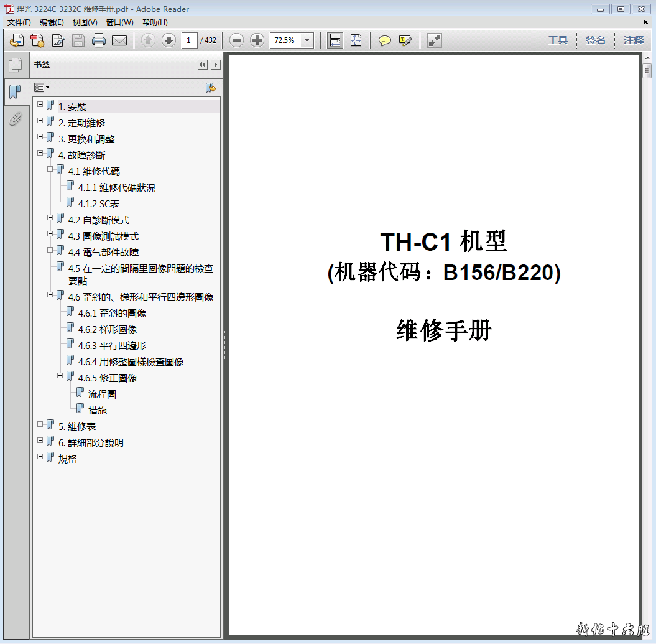Expand the 6. 詳細部分說明 bookmark
This screenshot has width=656, height=644.
(40, 441)
